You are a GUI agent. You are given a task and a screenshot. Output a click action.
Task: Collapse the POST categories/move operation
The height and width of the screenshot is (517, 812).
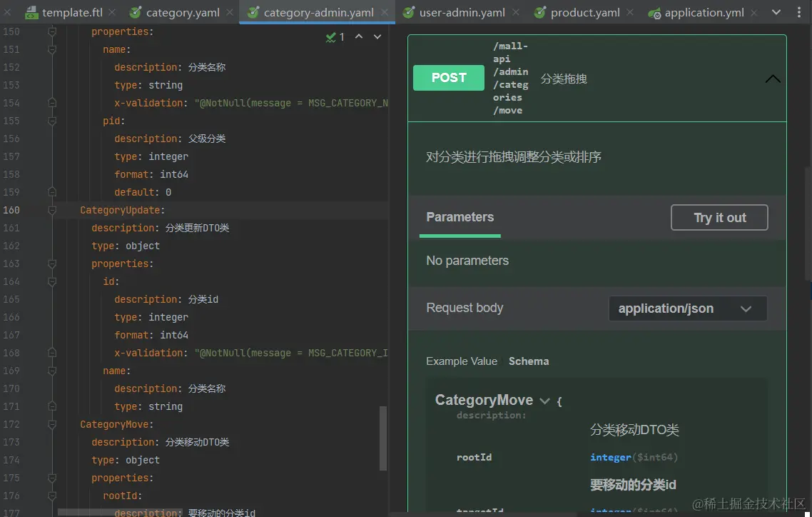click(773, 79)
